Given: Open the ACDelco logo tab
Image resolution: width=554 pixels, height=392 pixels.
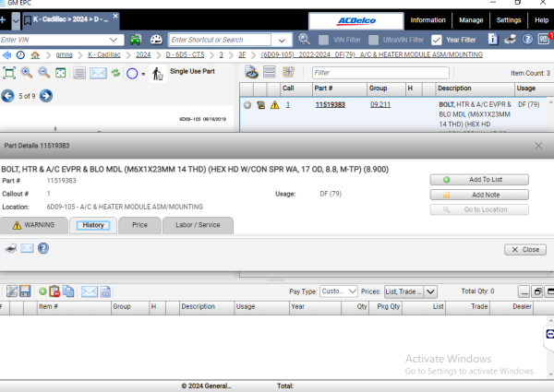Looking at the screenshot, I should (x=356, y=21).
